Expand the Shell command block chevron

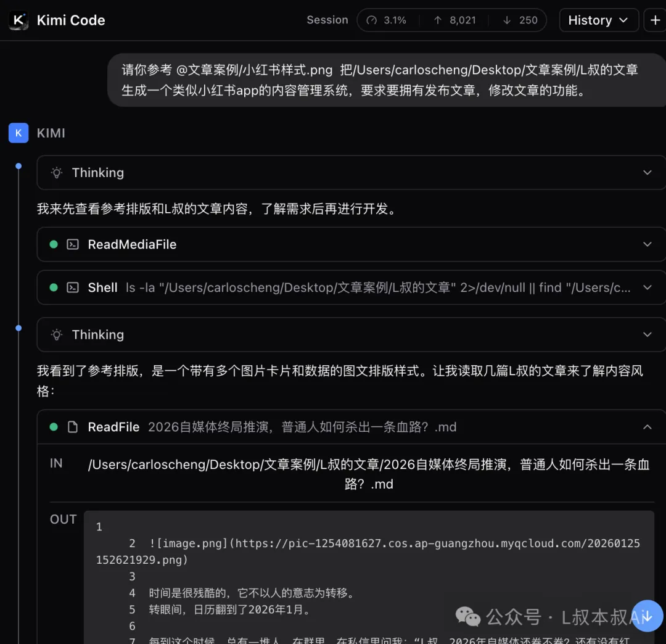pos(647,287)
